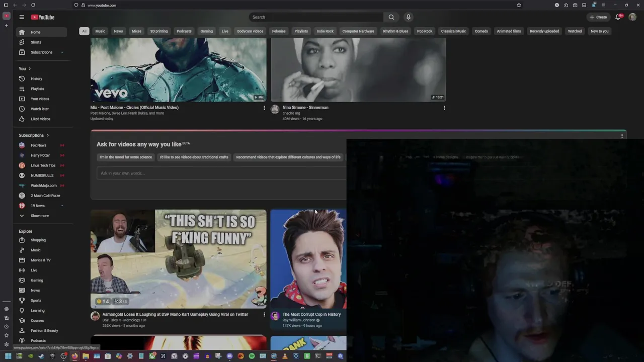Click the Movies & TV explore icon
Viewport: 644px width, 362px height.
point(22,260)
